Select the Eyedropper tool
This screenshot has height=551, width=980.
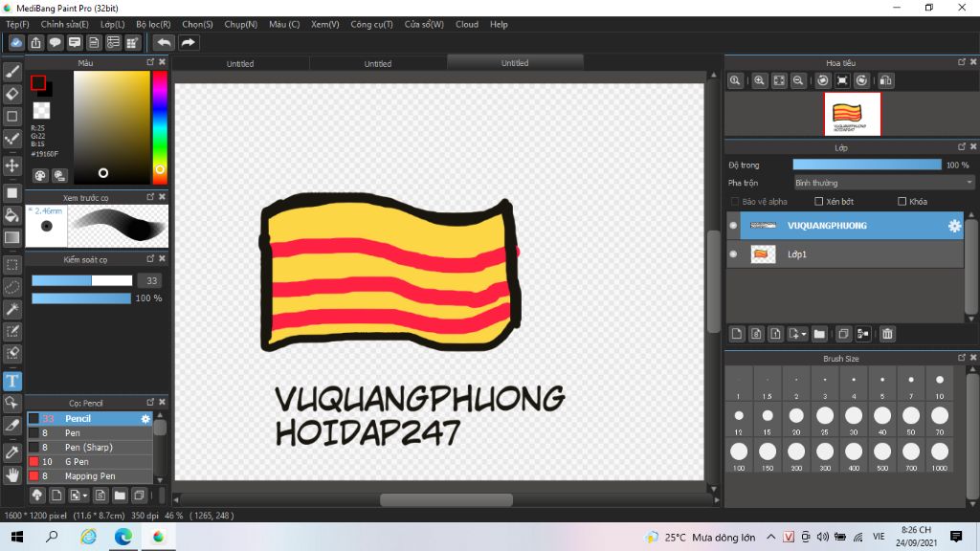coord(11,452)
